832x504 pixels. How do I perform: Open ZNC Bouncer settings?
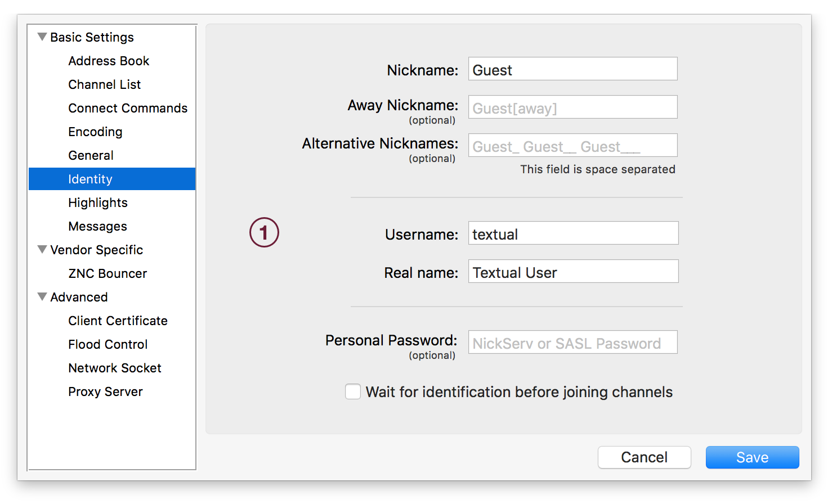[108, 273]
